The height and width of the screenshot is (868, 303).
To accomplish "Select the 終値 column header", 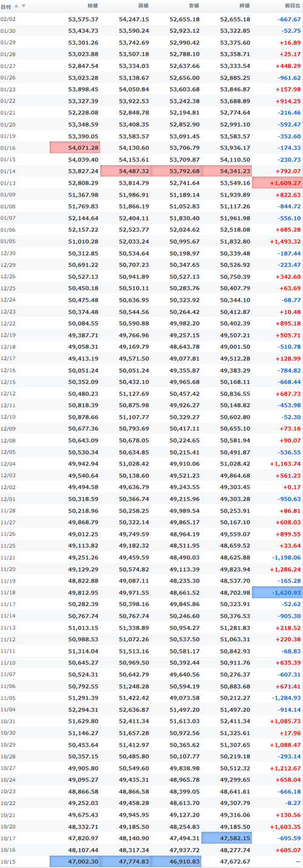I will (x=244, y=6).
